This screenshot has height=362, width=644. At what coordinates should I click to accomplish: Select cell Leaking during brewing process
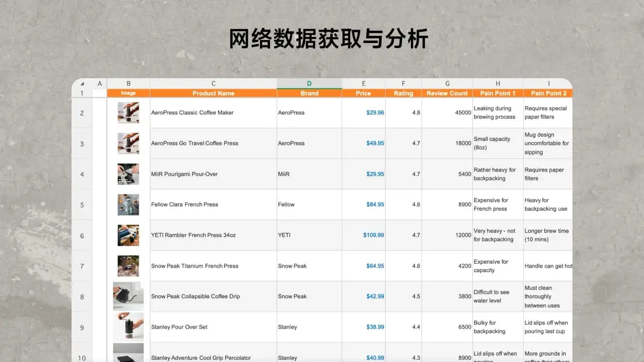tap(498, 112)
